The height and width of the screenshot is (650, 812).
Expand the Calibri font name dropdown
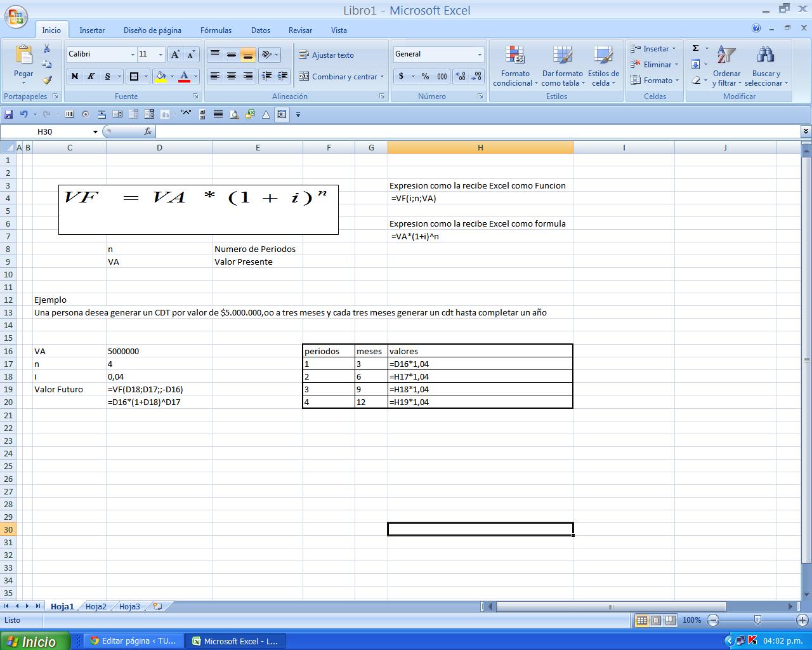pos(133,55)
